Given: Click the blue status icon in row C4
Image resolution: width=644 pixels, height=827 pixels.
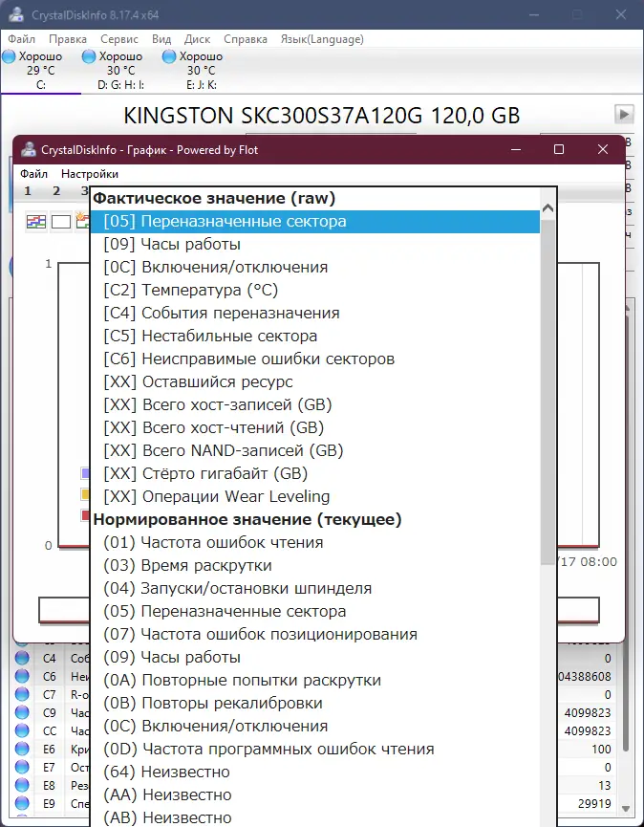Looking at the screenshot, I should coord(22,658).
